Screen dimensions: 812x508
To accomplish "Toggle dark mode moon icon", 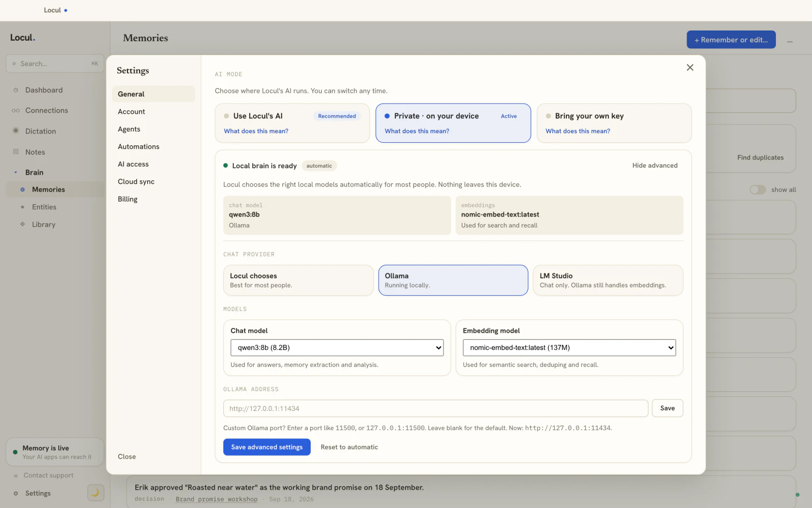I will (95, 492).
